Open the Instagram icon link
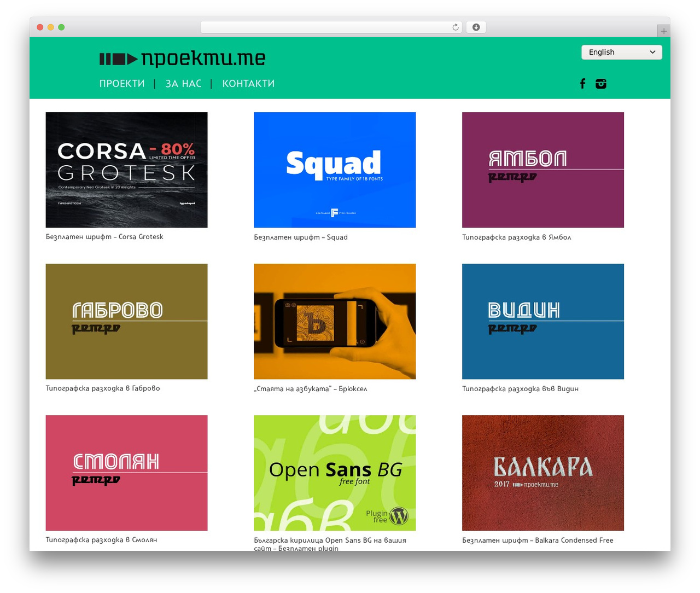Screen dimensions: 700x593 (x=601, y=84)
